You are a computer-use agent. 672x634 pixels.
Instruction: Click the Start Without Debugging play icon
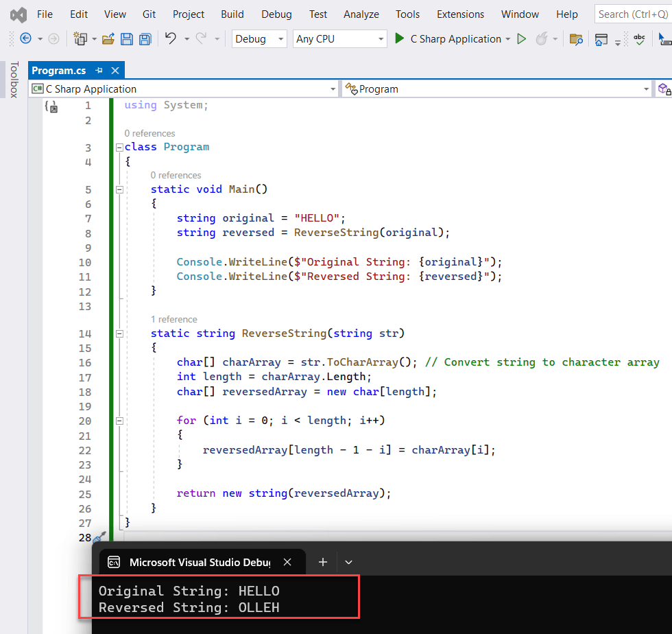[x=521, y=38]
